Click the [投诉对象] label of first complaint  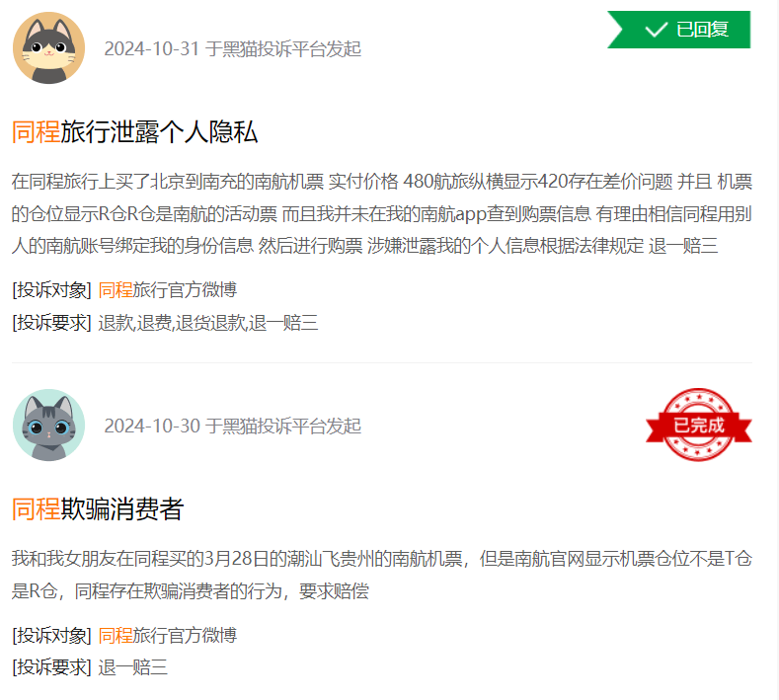click(x=51, y=289)
